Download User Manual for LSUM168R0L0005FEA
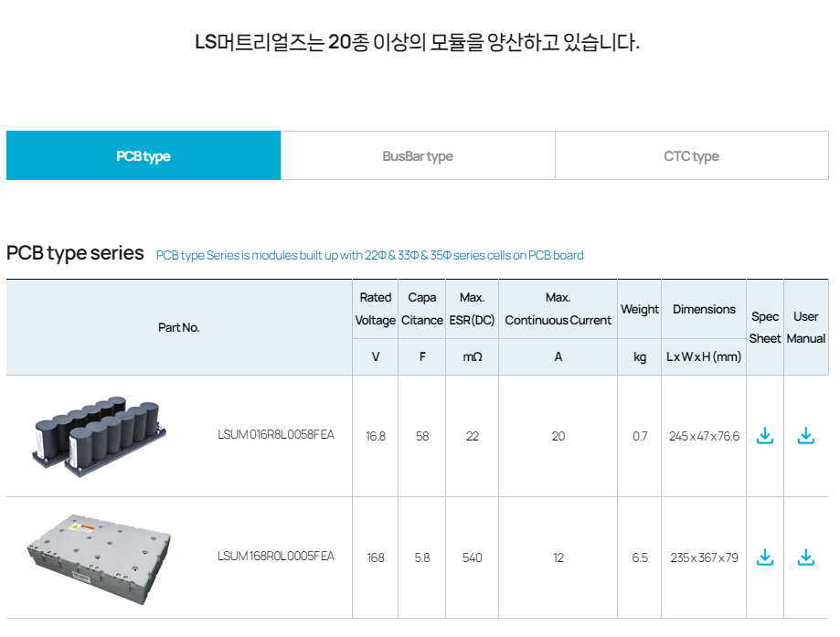840x637 pixels. coord(805,557)
